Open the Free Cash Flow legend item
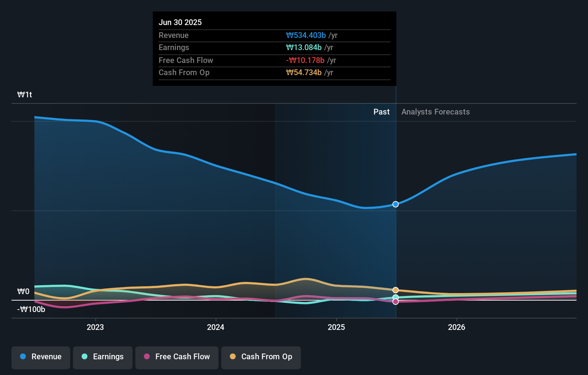The image size is (588, 375). pyautogui.click(x=177, y=357)
